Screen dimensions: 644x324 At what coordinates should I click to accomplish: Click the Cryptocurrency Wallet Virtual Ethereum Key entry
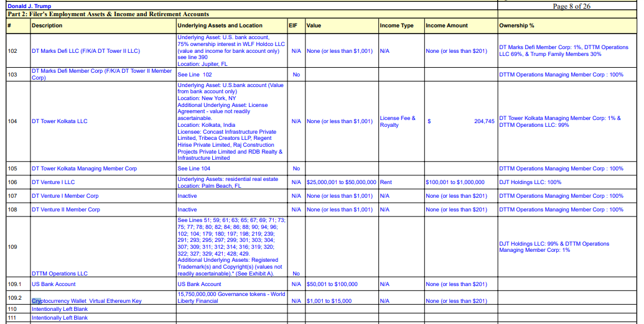point(86,301)
